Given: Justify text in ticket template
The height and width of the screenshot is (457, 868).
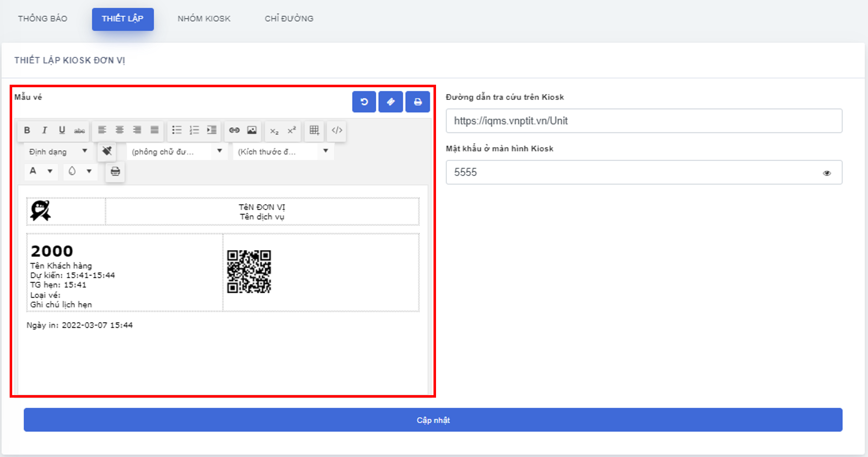Looking at the screenshot, I should [155, 130].
